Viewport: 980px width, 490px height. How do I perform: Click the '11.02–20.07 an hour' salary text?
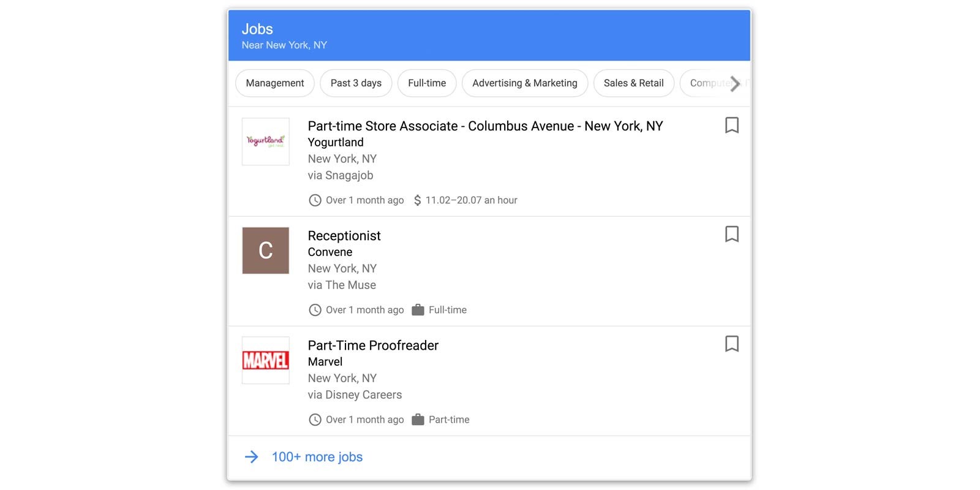(472, 200)
